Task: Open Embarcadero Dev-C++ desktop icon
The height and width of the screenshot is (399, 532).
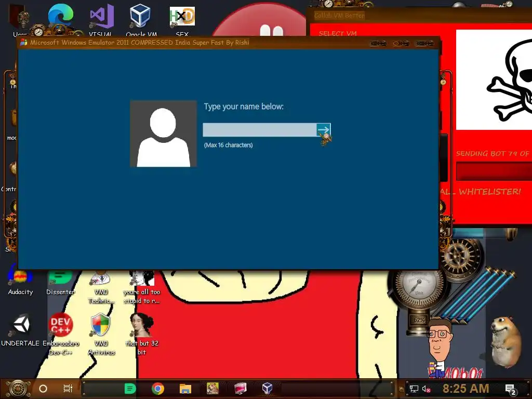Action: pyautogui.click(x=60, y=334)
